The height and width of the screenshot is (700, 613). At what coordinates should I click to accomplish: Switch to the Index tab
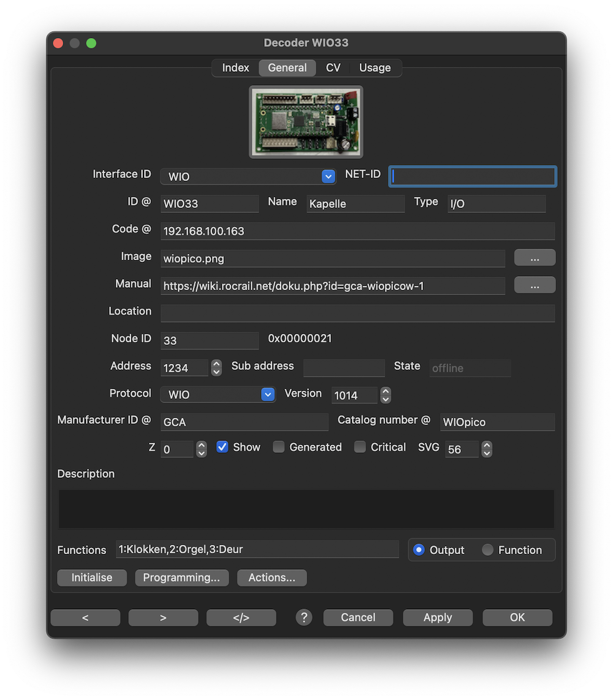235,68
